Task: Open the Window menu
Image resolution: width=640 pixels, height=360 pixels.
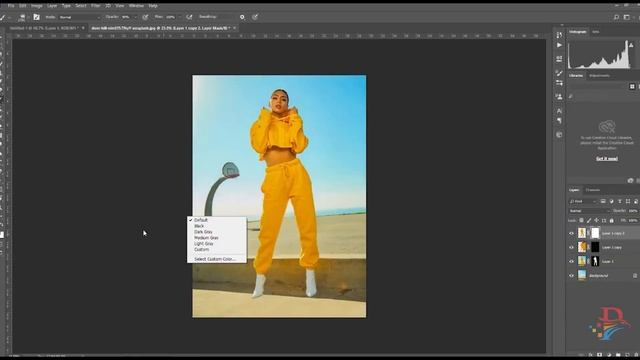Action: click(136, 6)
